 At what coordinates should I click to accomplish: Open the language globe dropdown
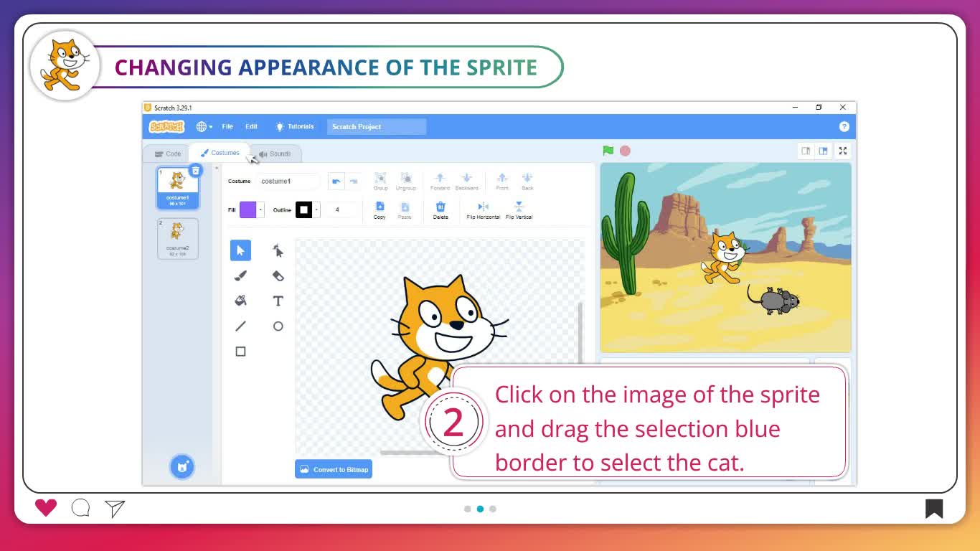tap(204, 127)
